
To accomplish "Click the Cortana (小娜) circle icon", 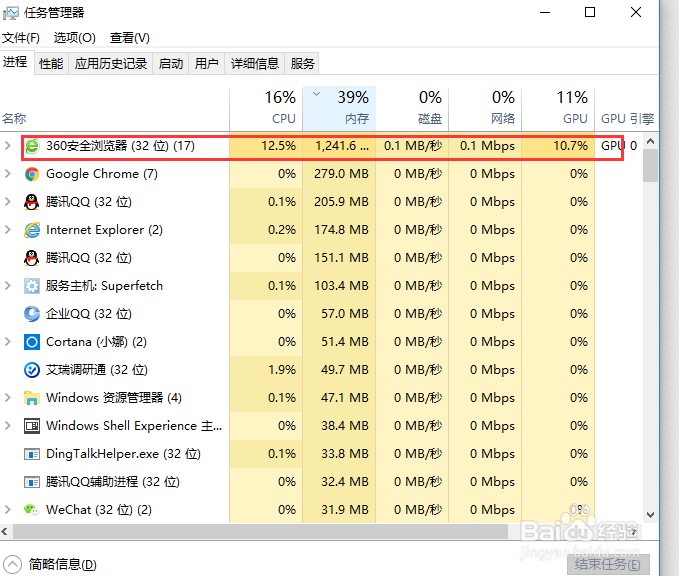I will [x=32, y=342].
